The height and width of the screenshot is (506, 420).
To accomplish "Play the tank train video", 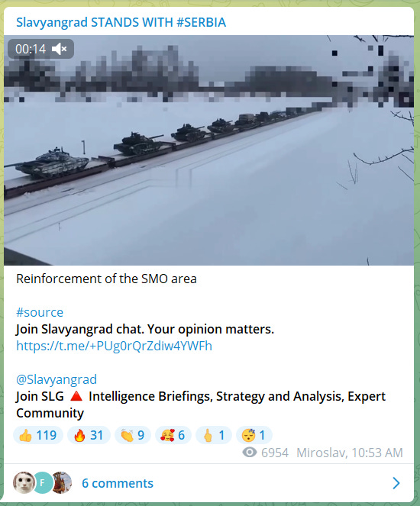I will coord(208,150).
